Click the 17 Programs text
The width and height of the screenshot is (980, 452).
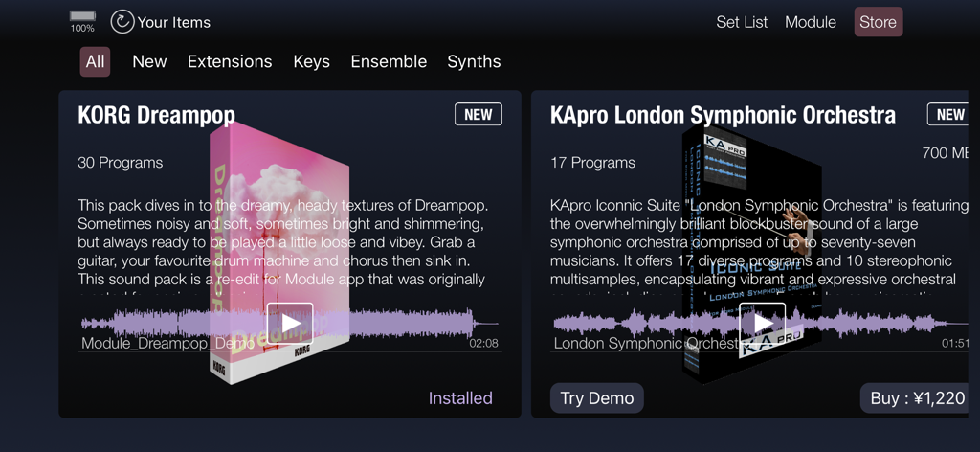pos(592,163)
